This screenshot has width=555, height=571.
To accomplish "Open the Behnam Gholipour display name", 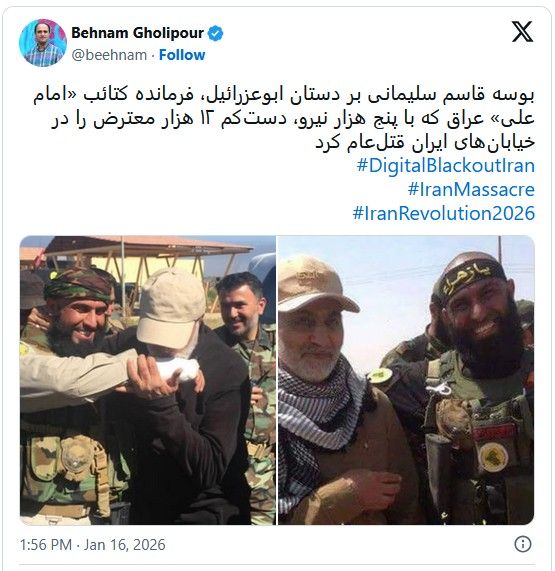I will click(x=137, y=33).
